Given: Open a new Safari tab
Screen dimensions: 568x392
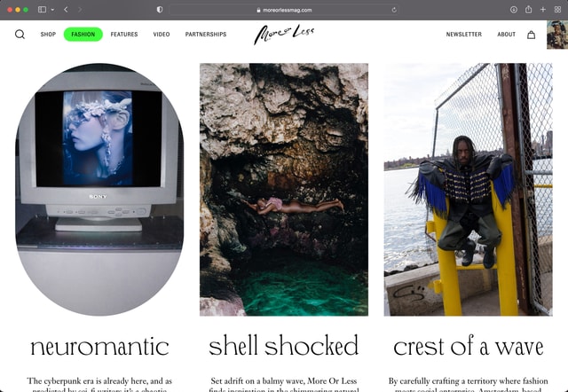Looking at the screenshot, I should tap(542, 9).
